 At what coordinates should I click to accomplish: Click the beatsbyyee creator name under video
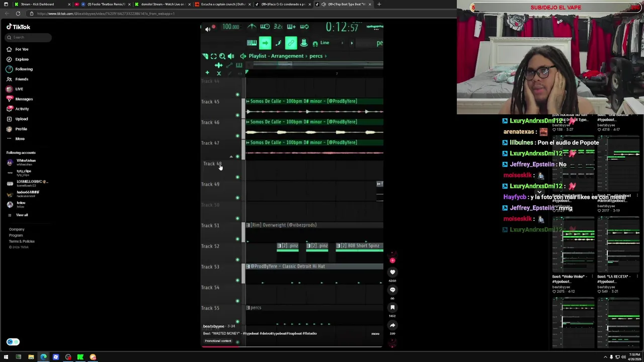pos(214,326)
